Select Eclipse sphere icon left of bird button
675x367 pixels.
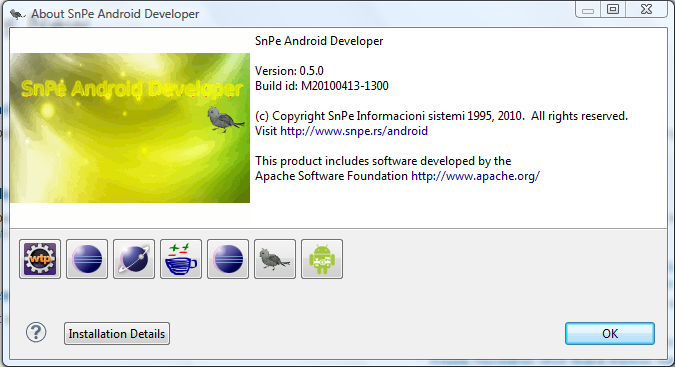coord(228,259)
